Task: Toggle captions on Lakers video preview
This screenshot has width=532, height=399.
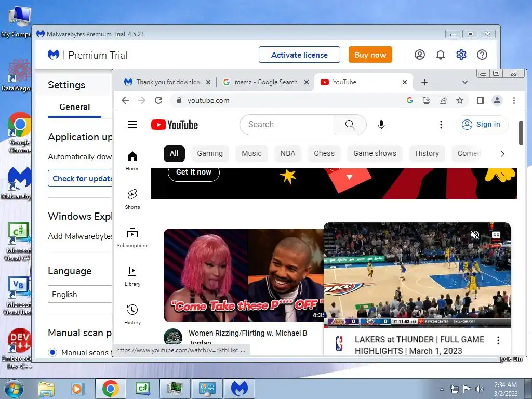Action: (496, 234)
